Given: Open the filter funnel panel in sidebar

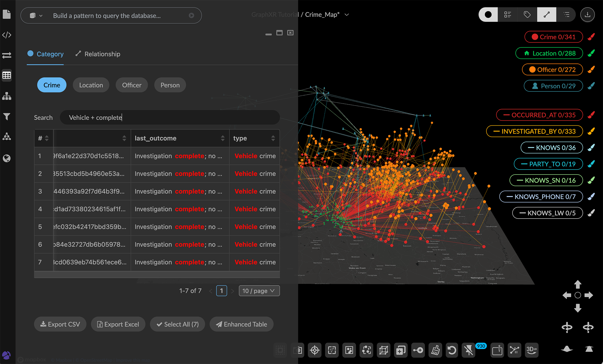Looking at the screenshot, I should pos(7,117).
